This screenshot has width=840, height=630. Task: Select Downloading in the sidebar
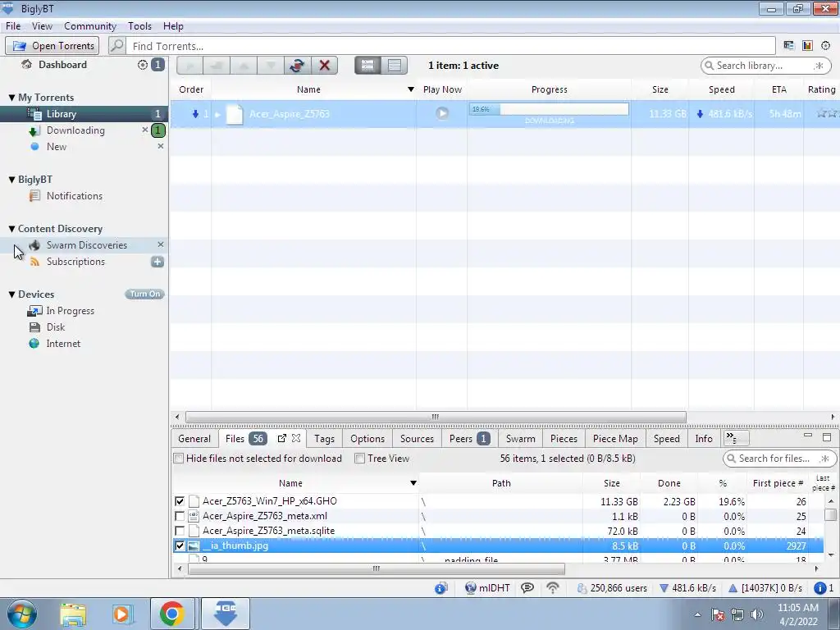coord(75,130)
